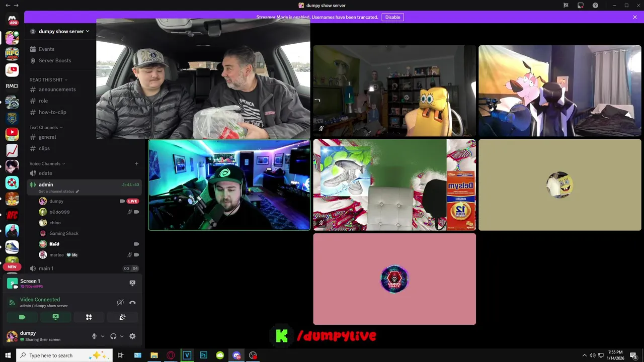The width and height of the screenshot is (644, 362).
Task: Open the sneaker server icon
Action: pyautogui.click(x=12, y=247)
